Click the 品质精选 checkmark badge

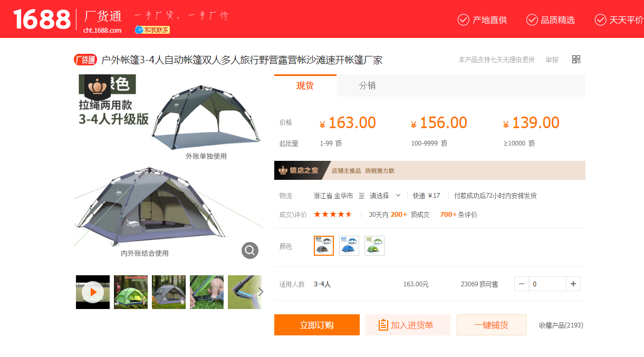pyautogui.click(x=551, y=20)
